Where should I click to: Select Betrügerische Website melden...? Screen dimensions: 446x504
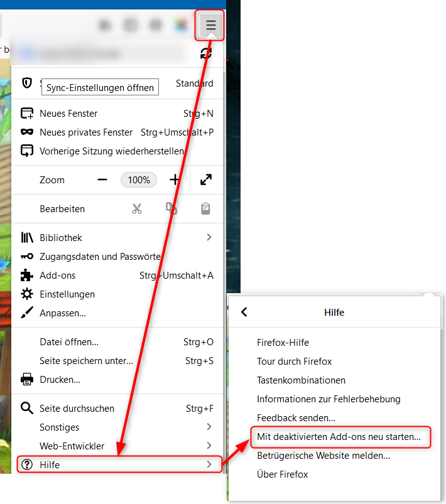tap(334, 456)
